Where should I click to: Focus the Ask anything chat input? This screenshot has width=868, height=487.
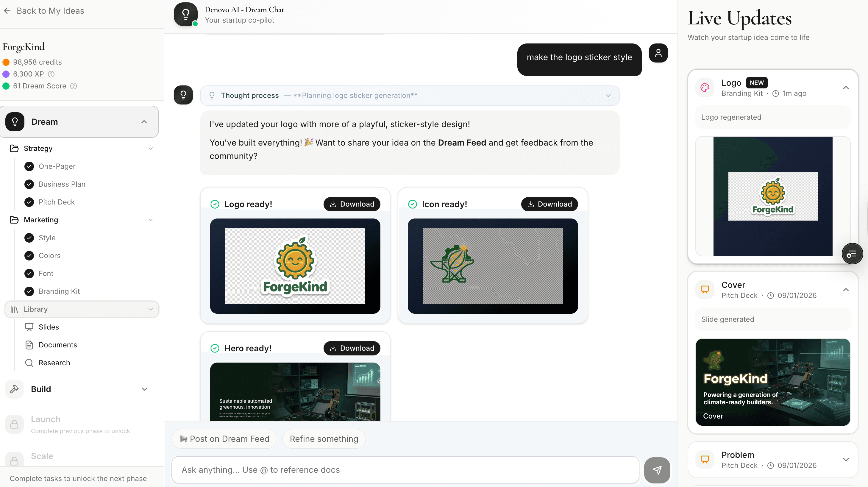405,470
